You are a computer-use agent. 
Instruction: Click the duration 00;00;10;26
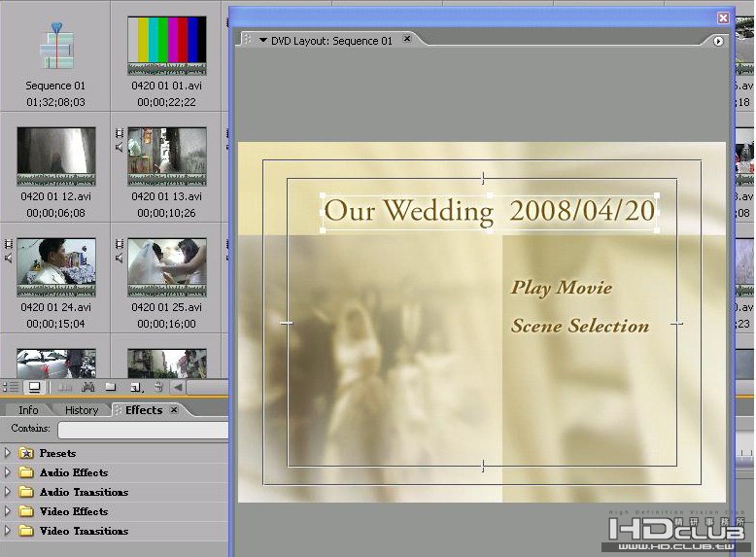[166, 213]
